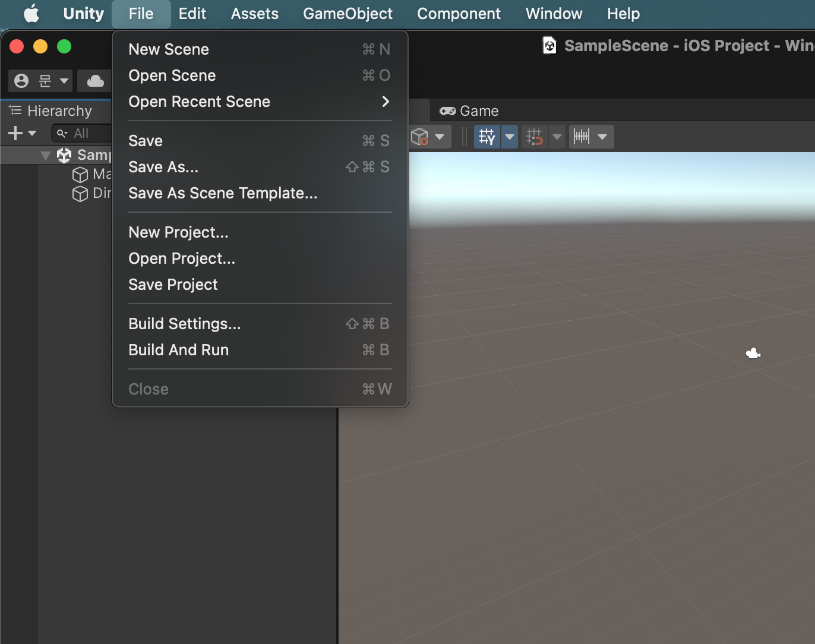Select the Directional Light object cube icon
This screenshot has width=815, height=644.
pyautogui.click(x=80, y=194)
